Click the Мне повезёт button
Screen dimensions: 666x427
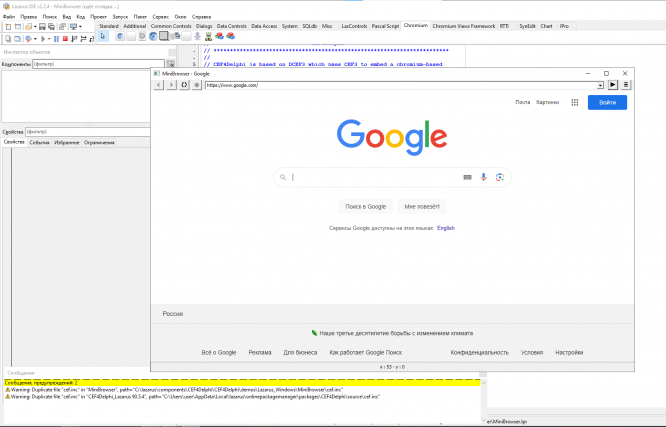(422, 206)
